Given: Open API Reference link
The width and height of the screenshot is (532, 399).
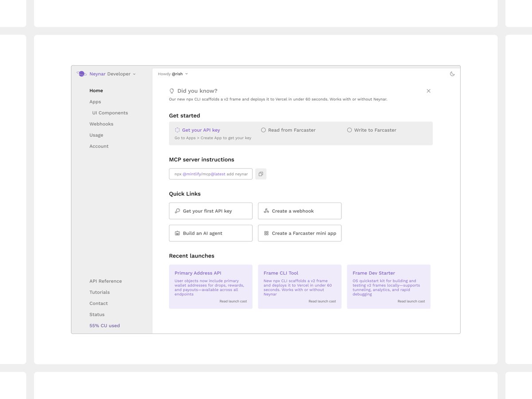Looking at the screenshot, I should [106, 281].
